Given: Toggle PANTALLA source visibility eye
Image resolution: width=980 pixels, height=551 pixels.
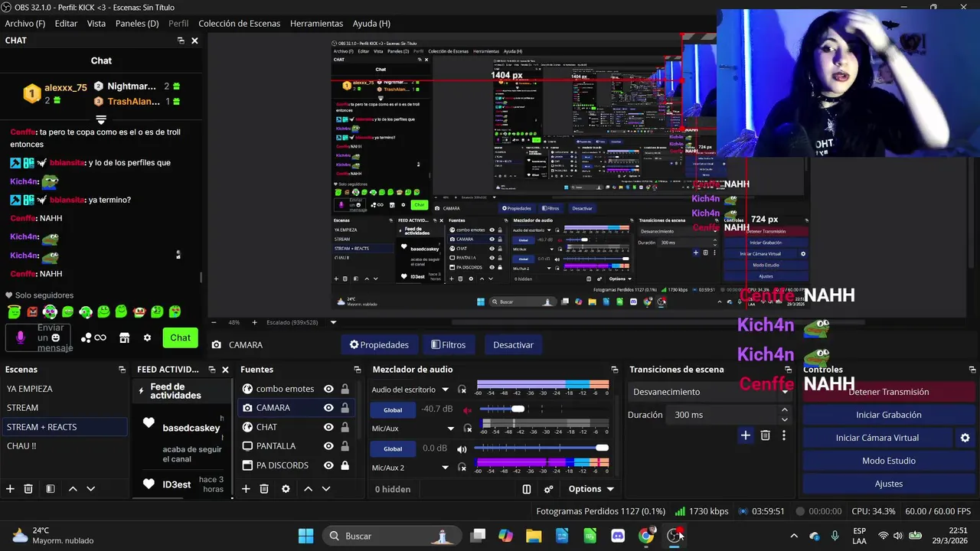Looking at the screenshot, I should click(x=328, y=446).
